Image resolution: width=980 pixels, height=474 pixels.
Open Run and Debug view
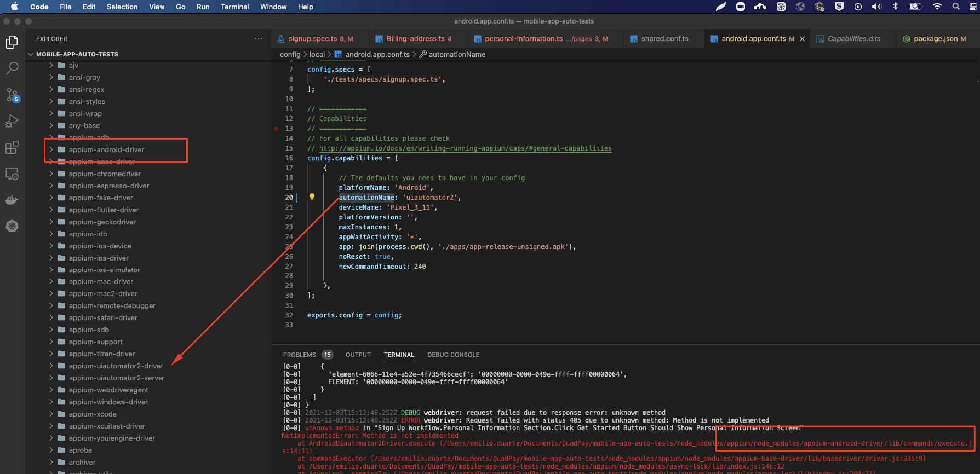click(x=12, y=121)
